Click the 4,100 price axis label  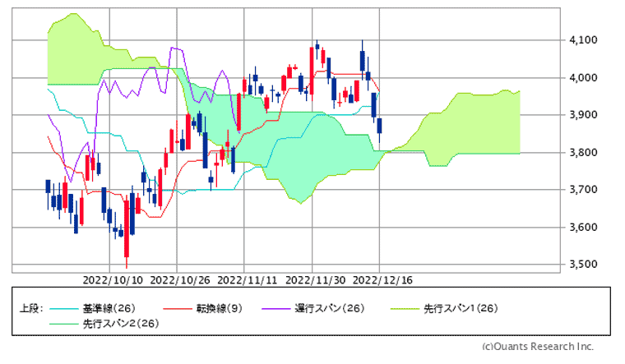coord(581,40)
